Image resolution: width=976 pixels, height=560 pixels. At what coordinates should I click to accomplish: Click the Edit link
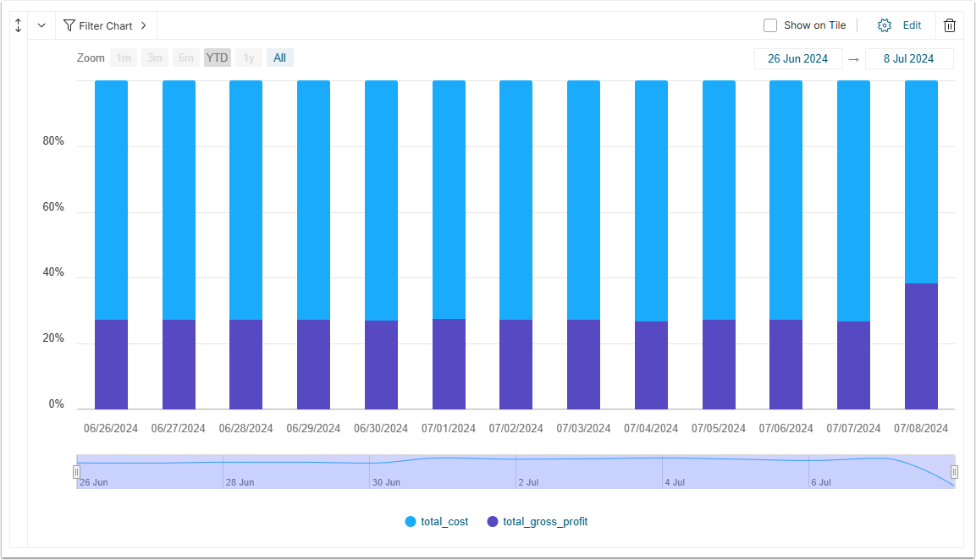(x=912, y=25)
